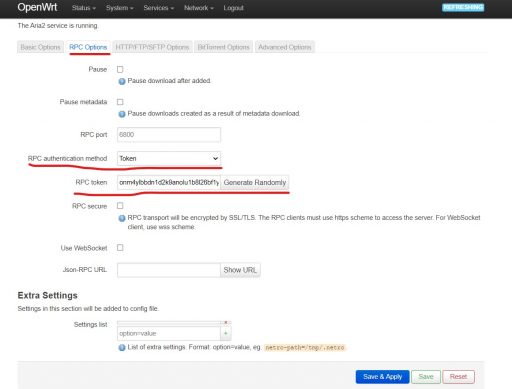512x389 pixels.
Task: Click the OpenWrt brand logo
Action: (x=37, y=7)
